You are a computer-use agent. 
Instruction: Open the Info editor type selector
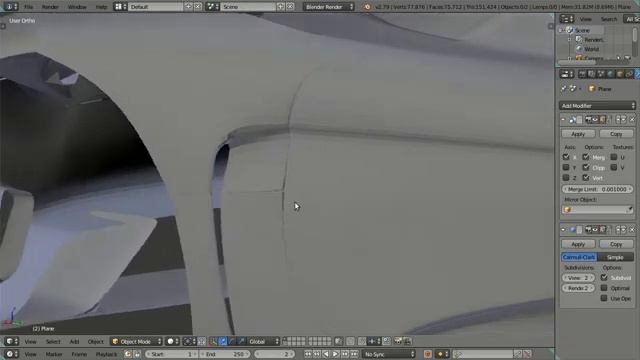(10, 7)
